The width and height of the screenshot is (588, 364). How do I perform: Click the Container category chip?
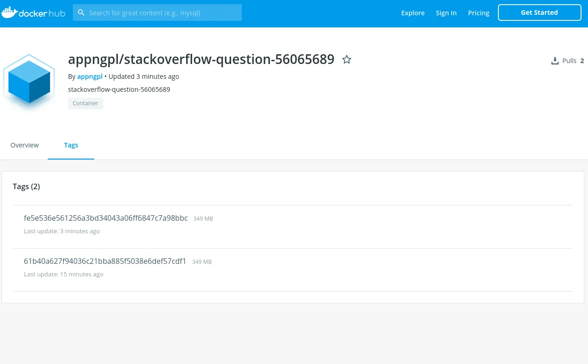(85, 103)
